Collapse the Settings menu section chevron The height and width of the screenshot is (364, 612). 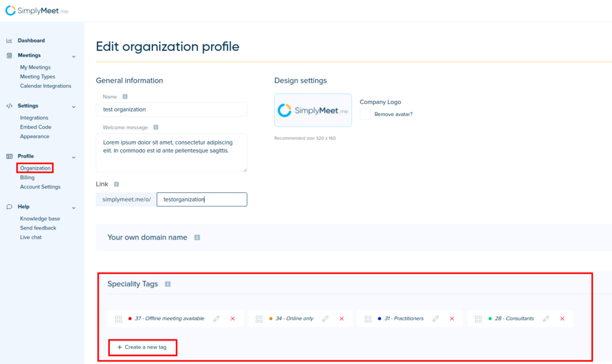pyautogui.click(x=74, y=107)
